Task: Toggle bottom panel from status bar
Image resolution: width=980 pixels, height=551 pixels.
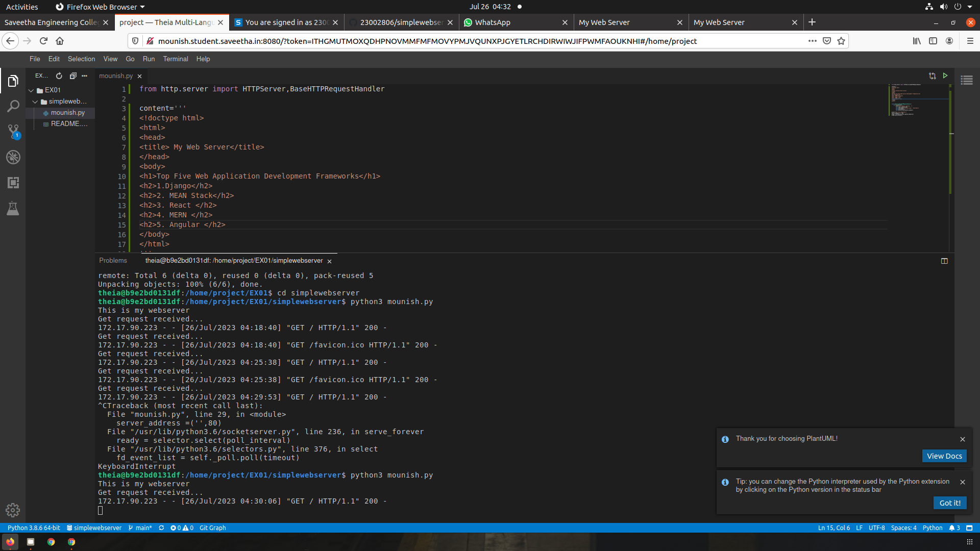Action: pyautogui.click(x=969, y=528)
